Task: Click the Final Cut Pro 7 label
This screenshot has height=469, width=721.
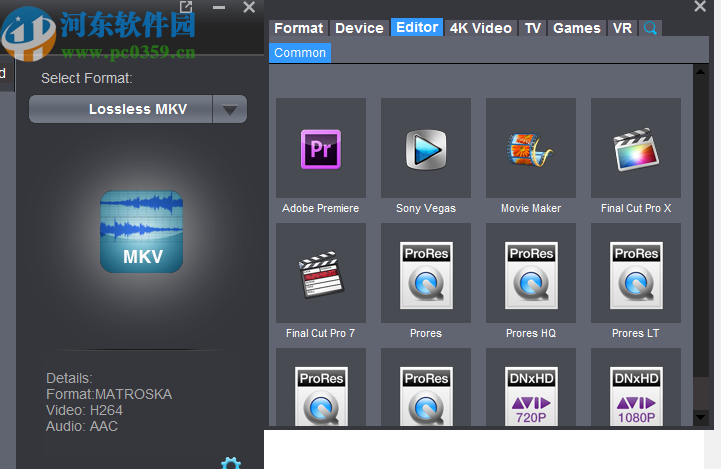Action: (x=320, y=333)
